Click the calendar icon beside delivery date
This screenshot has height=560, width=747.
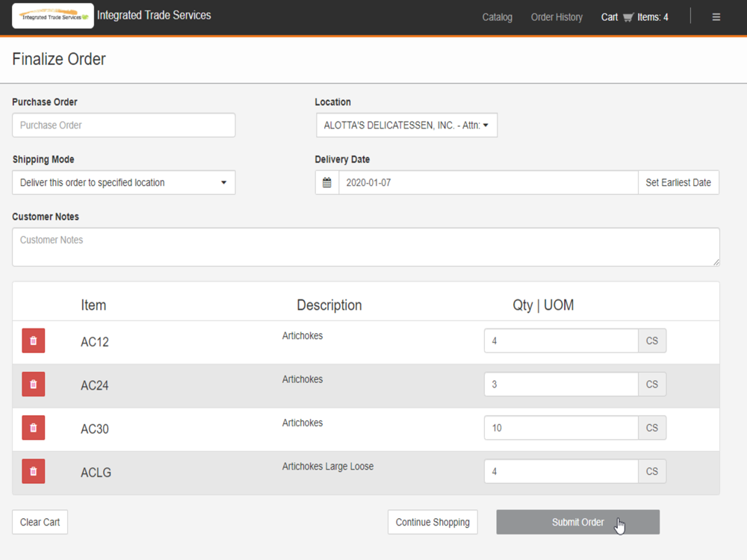327,182
